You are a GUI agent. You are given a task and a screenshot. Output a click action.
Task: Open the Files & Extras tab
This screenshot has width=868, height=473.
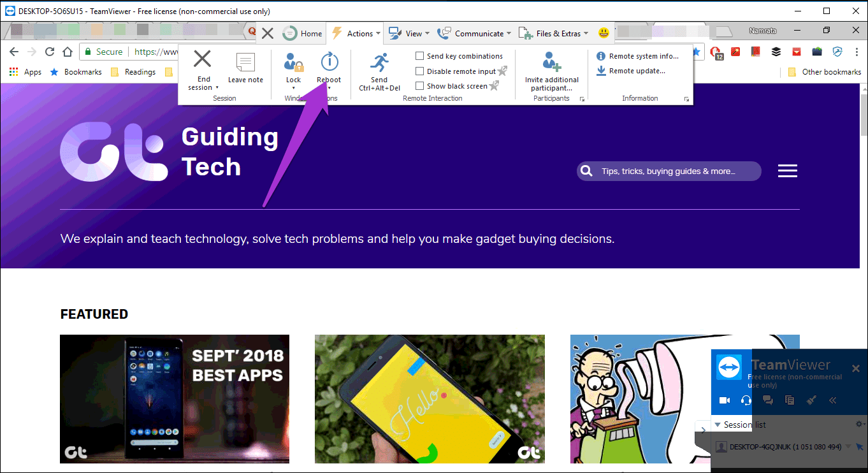pyautogui.click(x=553, y=33)
